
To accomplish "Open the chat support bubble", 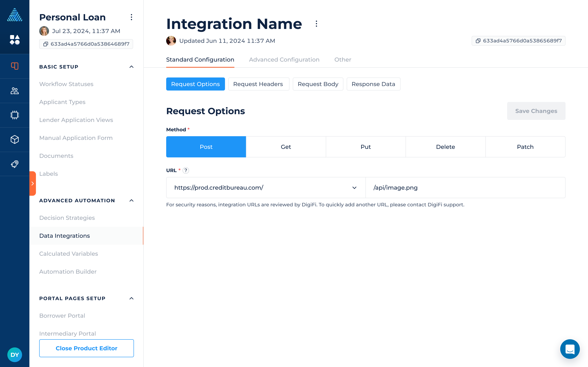I will [x=570, y=349].
